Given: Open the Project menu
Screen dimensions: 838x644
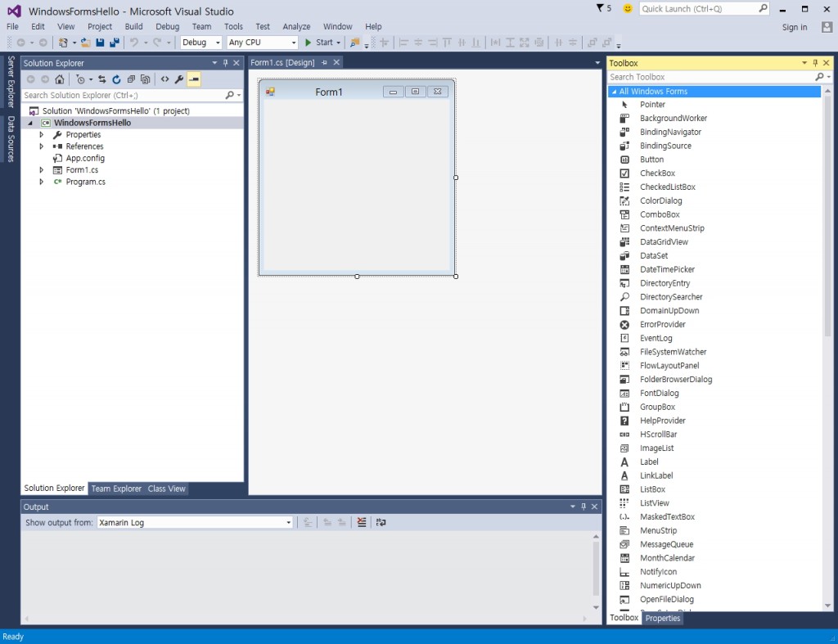Looking at the screenshot, I should [100, 27].
